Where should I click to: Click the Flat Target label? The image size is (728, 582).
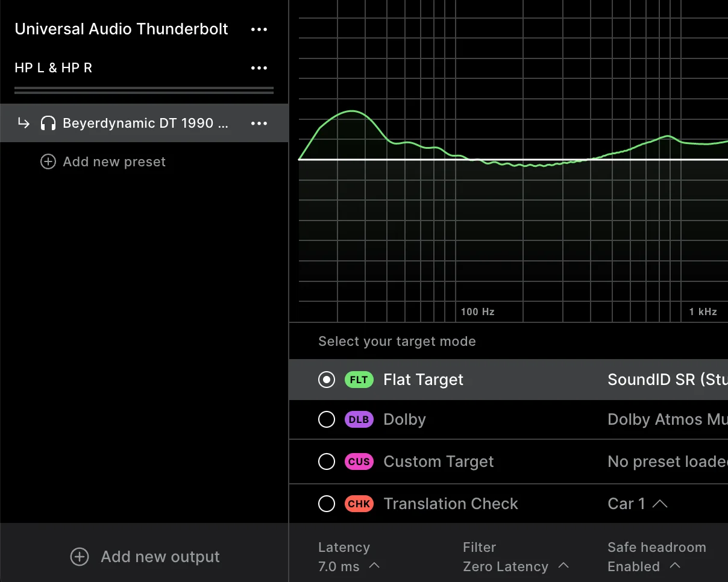(424, 380)
